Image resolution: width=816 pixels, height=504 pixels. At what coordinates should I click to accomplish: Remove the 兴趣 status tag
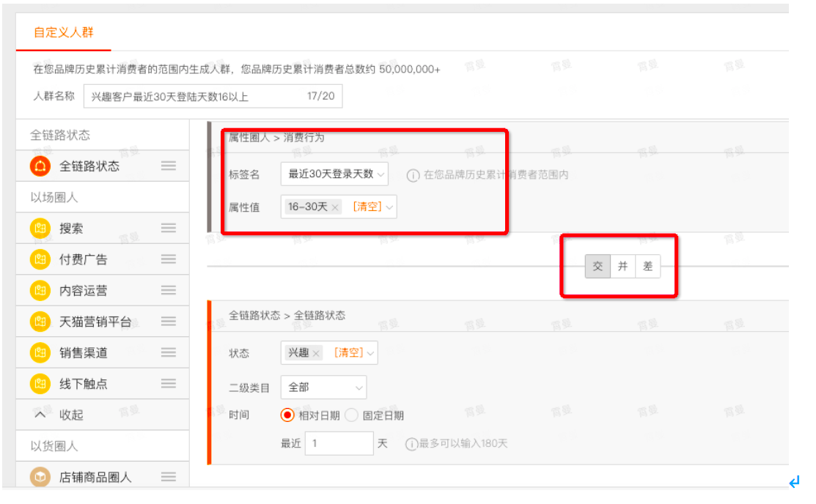pyautogui.click(x=316, y=354)
